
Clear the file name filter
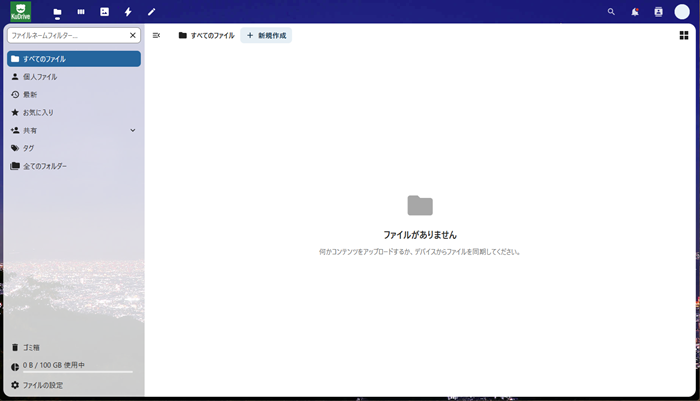[x=133, y=35]
